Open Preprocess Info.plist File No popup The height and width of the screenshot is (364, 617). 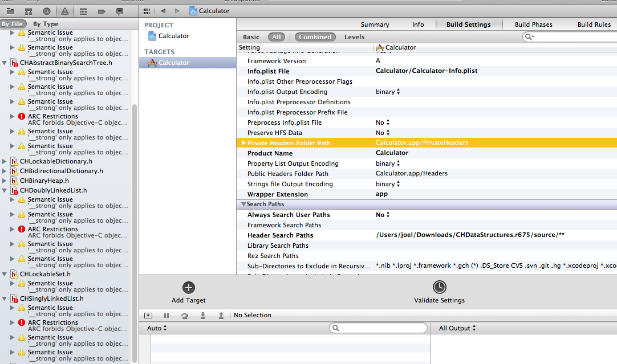click(x=383, y=122)
